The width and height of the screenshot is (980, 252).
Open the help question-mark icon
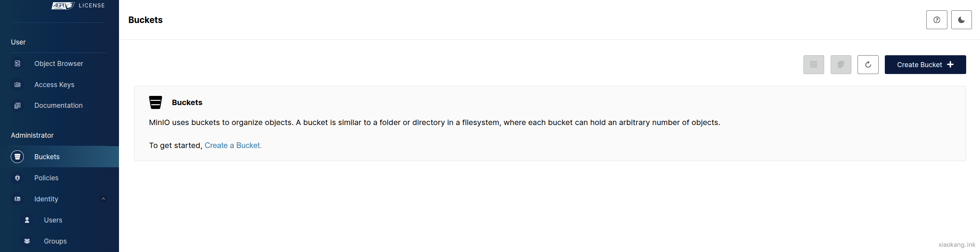pyautogui.click(x=937, y=20)
